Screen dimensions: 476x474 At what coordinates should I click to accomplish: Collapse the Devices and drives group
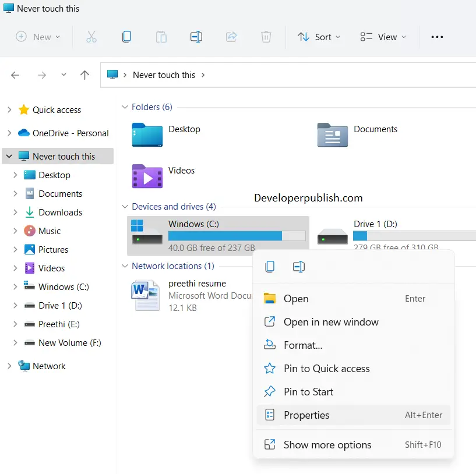125,207
